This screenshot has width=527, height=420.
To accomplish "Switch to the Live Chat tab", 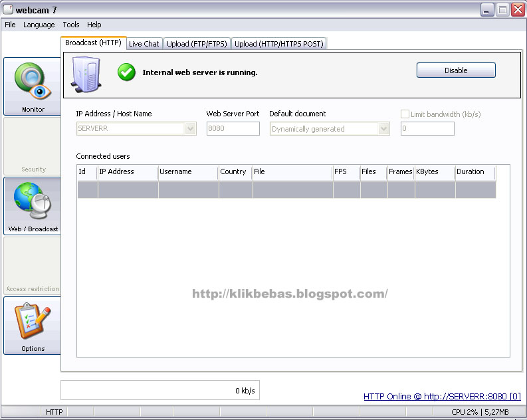I will tap(144, 44).
